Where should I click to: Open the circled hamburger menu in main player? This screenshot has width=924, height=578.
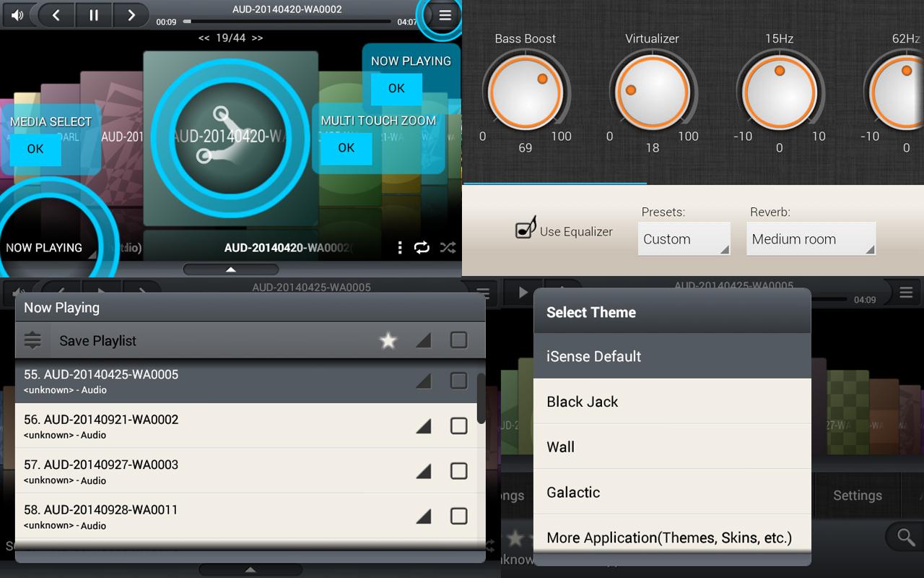point(445,15)
